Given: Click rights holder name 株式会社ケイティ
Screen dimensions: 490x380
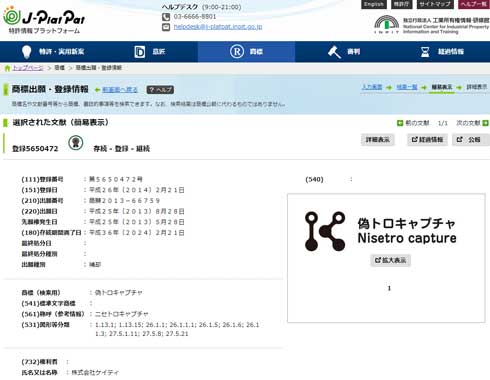Looking at the screenshot, I should pyautogui.click(x=95, y=373).
